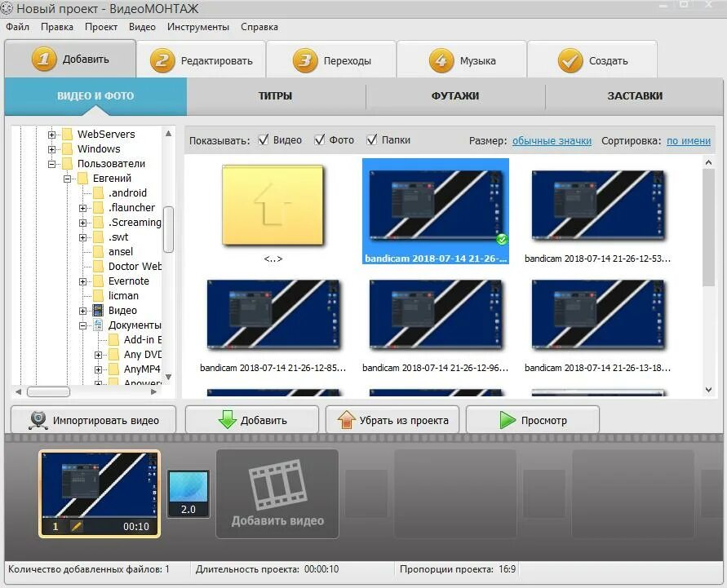Open the Проект menu
This screenshot has width=727, height=588.
[x=101, y=27]
